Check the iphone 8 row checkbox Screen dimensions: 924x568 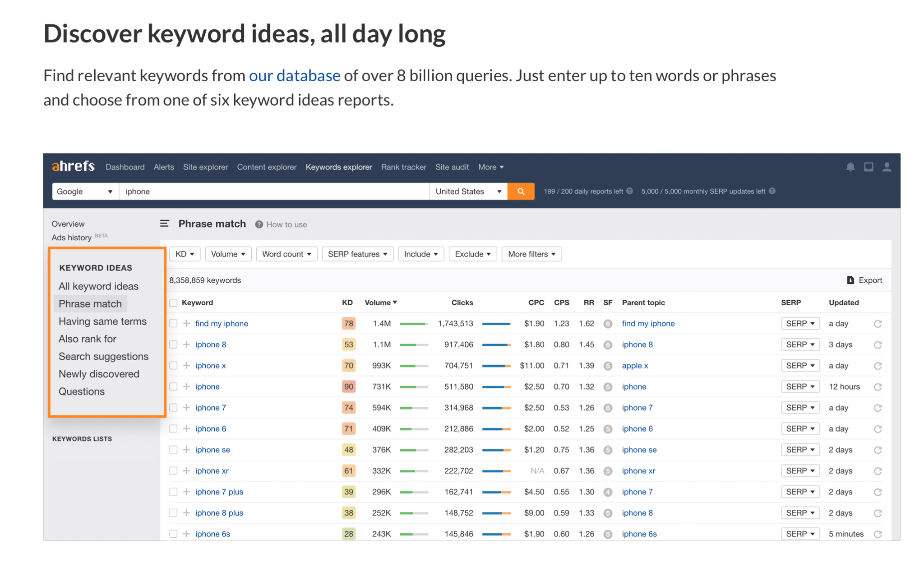[173, 345]
